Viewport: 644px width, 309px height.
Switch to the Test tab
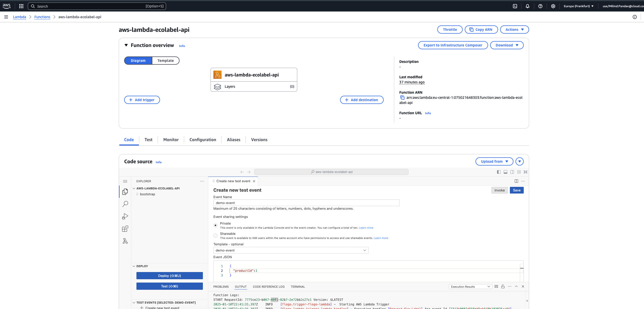pyautogui.click(x=148, y=140)
